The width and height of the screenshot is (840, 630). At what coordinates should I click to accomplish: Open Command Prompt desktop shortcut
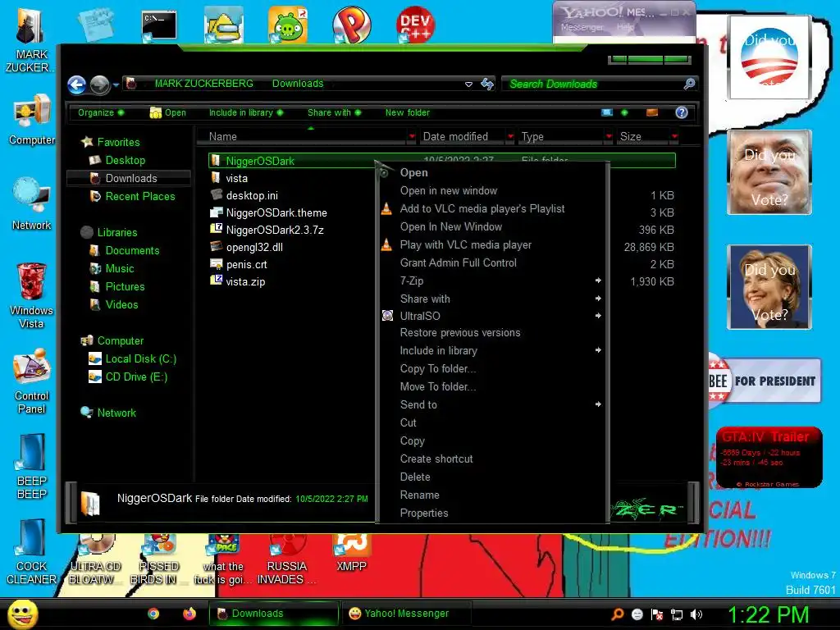click(159, 25)
